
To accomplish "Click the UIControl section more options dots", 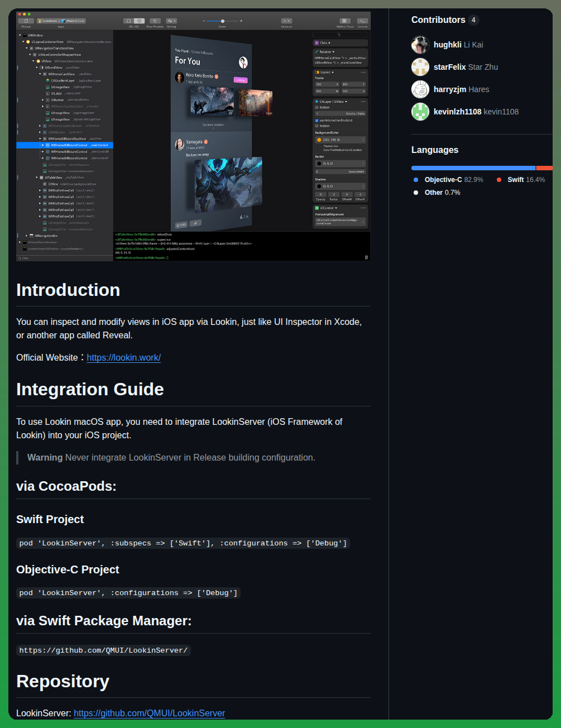I will [x=363, y=208].
